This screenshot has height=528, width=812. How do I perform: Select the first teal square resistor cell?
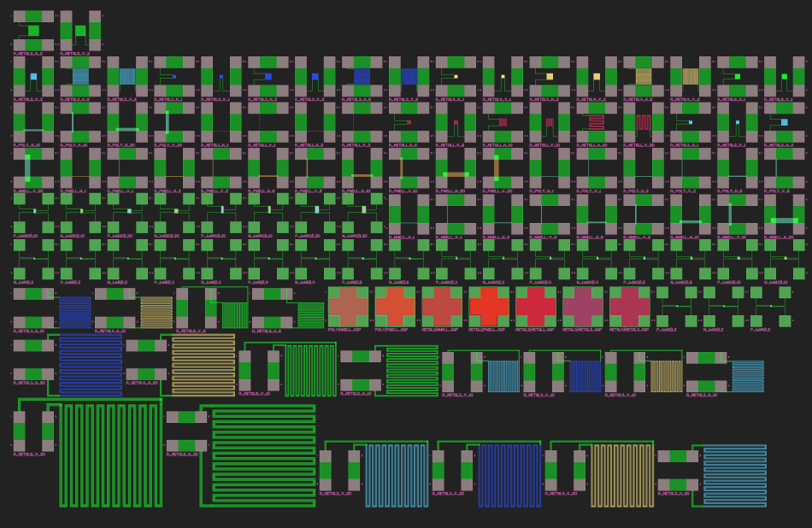[80, 77]
